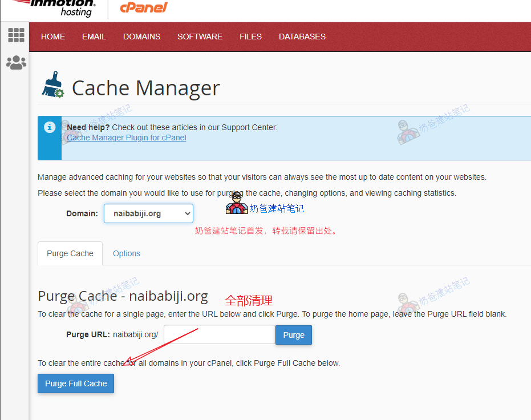Open Cache Manager Plugin for cPanel link

click(x=126, y=138)
